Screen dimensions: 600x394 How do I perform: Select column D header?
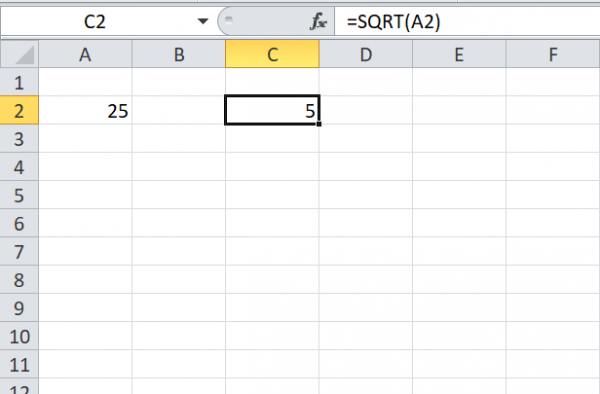(366, 54)
